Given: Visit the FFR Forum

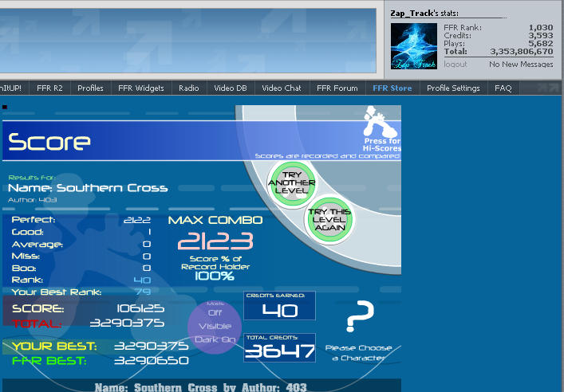Looking at the screenshot, I should pyautogui.click(x=337, y=88).
